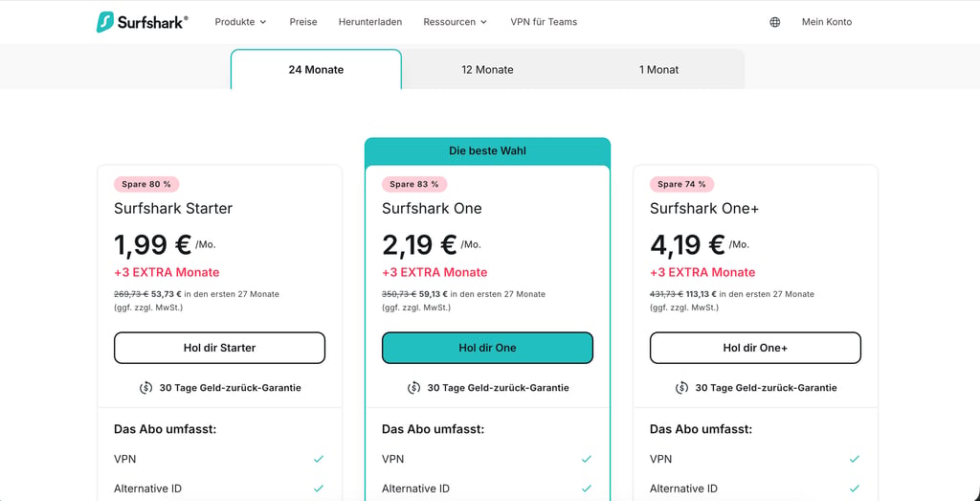Click the crossed-out 350,73 € price
The width and height of the screenshot is (980, 501).
click(x=399, y=294)
